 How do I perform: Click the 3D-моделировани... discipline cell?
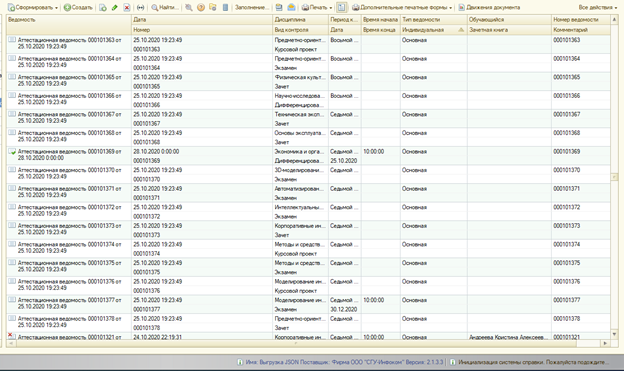pos(299,170)
